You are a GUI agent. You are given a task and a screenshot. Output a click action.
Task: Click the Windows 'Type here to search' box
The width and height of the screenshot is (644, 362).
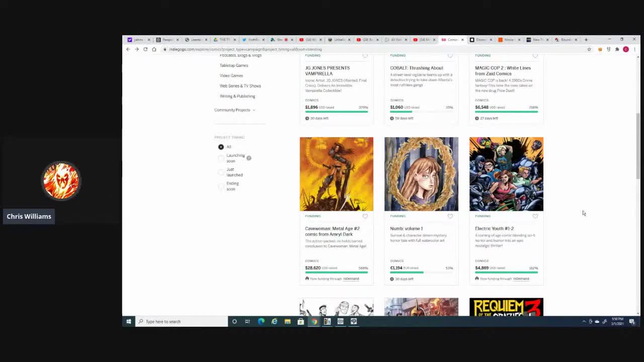click(182, 321)
